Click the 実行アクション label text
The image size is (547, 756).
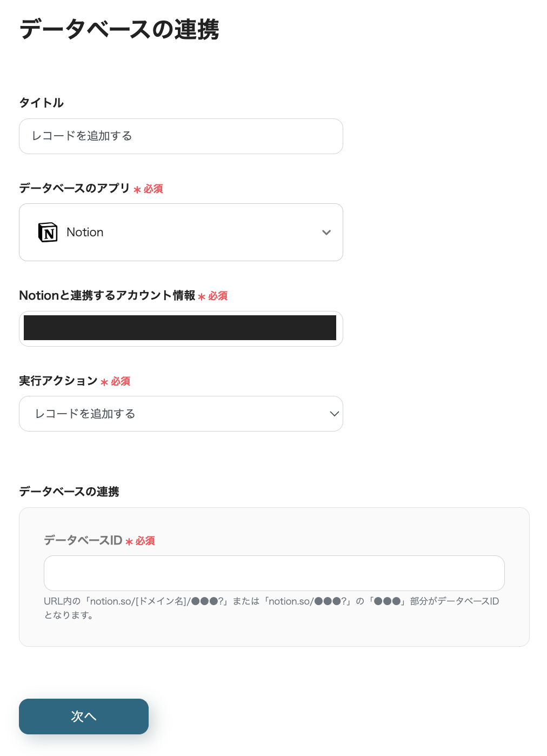[58, 381]
